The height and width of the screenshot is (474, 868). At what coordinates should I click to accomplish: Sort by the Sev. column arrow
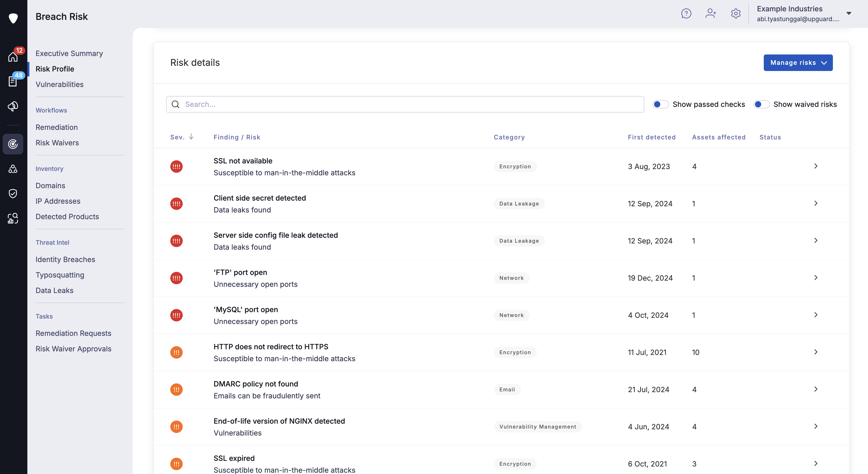(x=191, y=137)
